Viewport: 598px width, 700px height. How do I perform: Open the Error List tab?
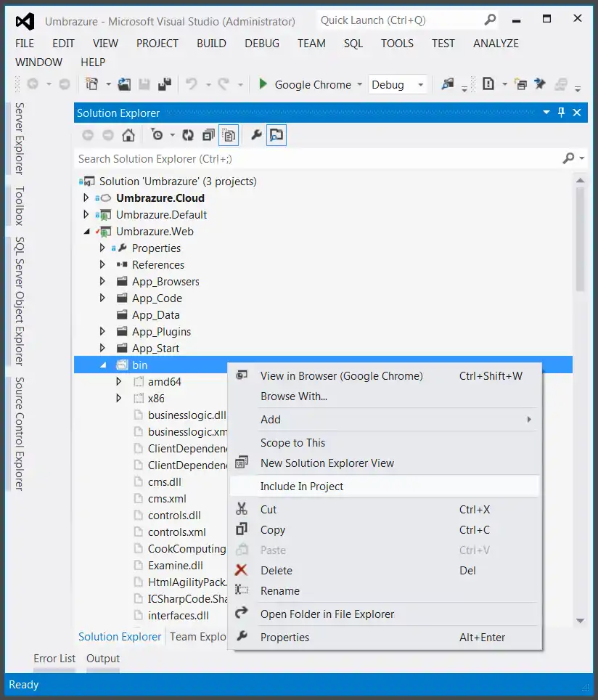[54, 659]
